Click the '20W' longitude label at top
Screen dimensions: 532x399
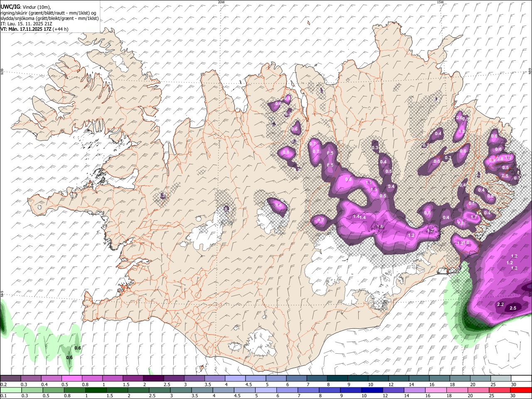[221, 2]
